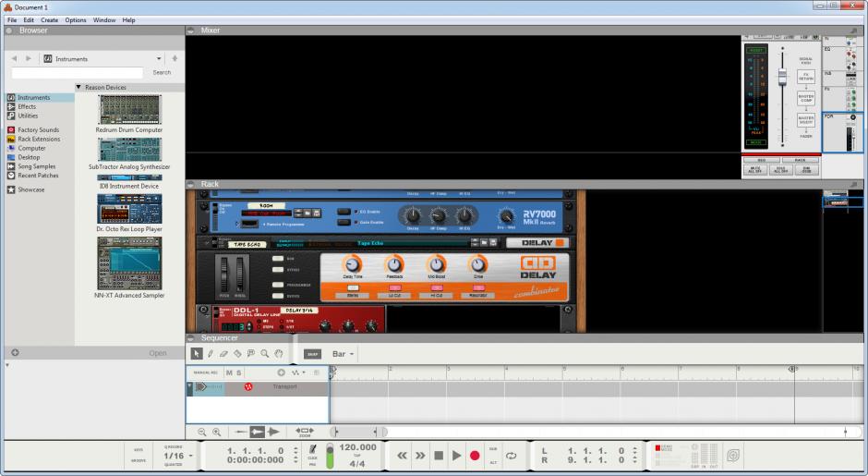Viewport: 868px width, 476px height.
Task: Click the browser Search button
Action: click(162, 73)
